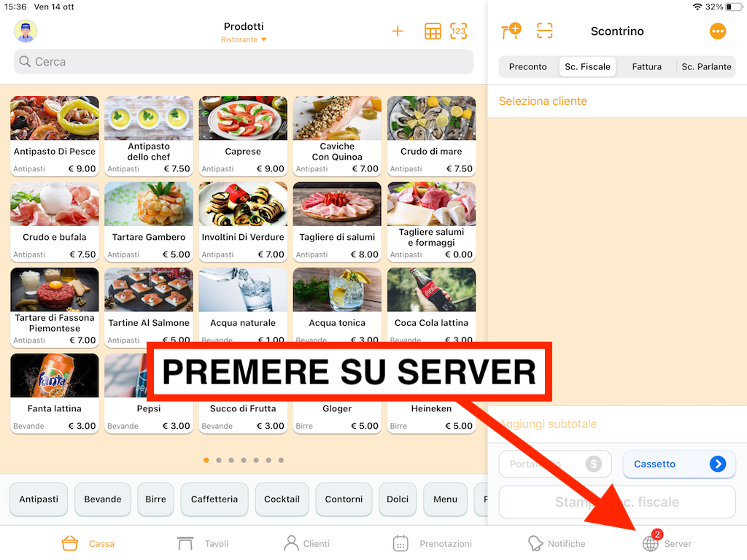Open the Tavoli section
747x560 pixels.
click(203, 543)
